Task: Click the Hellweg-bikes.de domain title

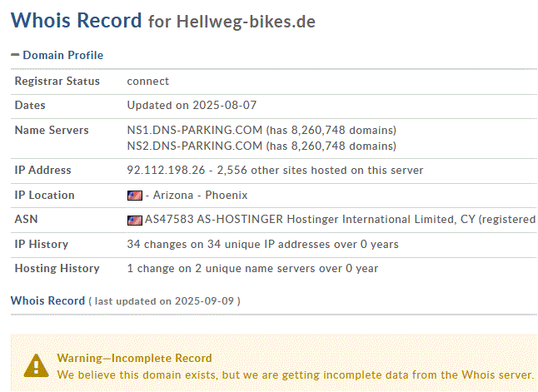Action: tap(247, 22)
